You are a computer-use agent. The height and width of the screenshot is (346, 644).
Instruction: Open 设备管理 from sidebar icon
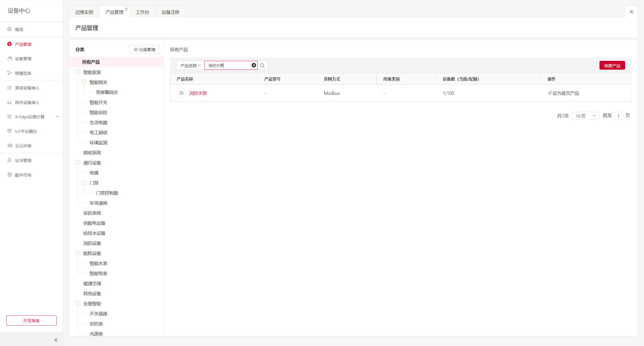point(10,59)
